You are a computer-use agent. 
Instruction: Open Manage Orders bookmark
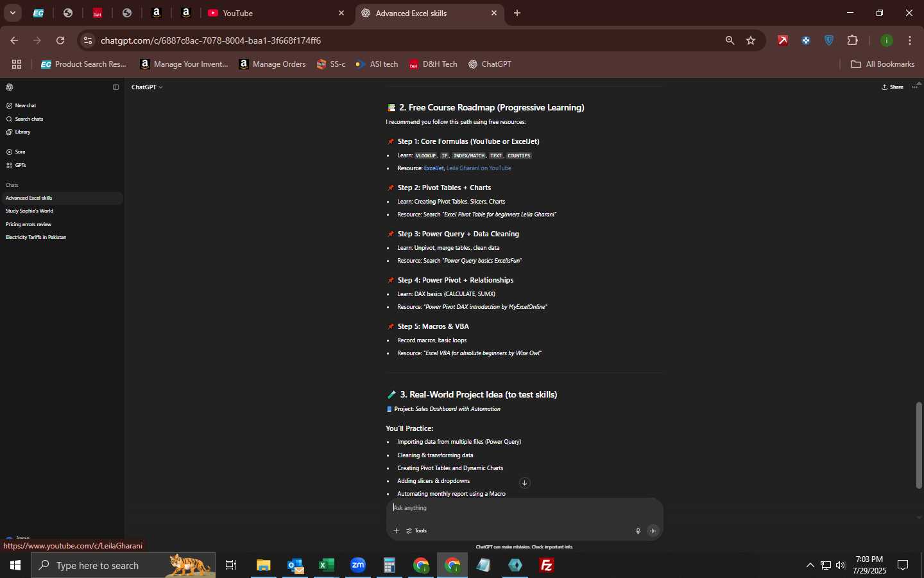pyautogui.click(x=273, y=64)
